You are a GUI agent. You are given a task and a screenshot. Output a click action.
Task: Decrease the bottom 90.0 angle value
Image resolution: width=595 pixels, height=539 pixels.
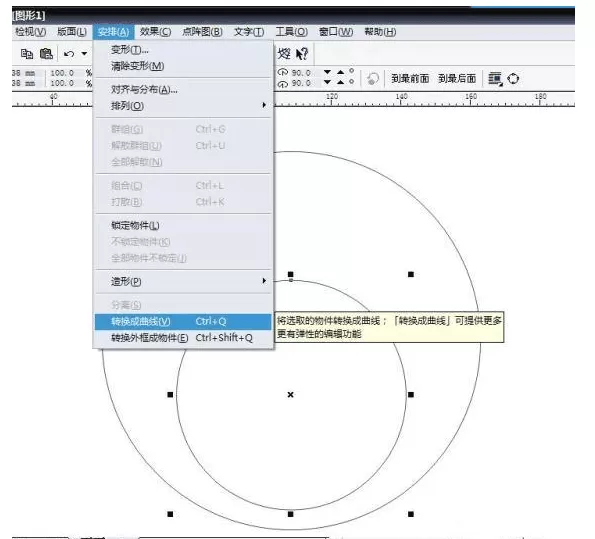(x=327, y=82)
